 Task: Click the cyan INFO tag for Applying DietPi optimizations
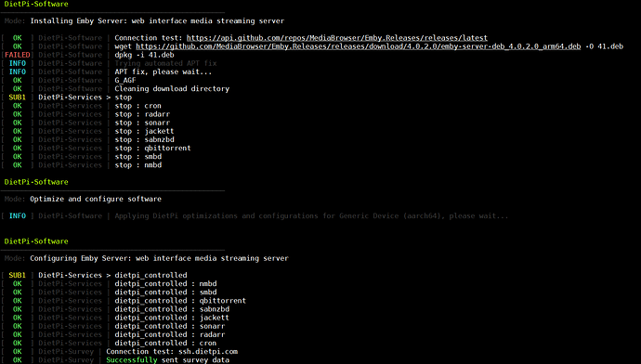click(17, 215)
